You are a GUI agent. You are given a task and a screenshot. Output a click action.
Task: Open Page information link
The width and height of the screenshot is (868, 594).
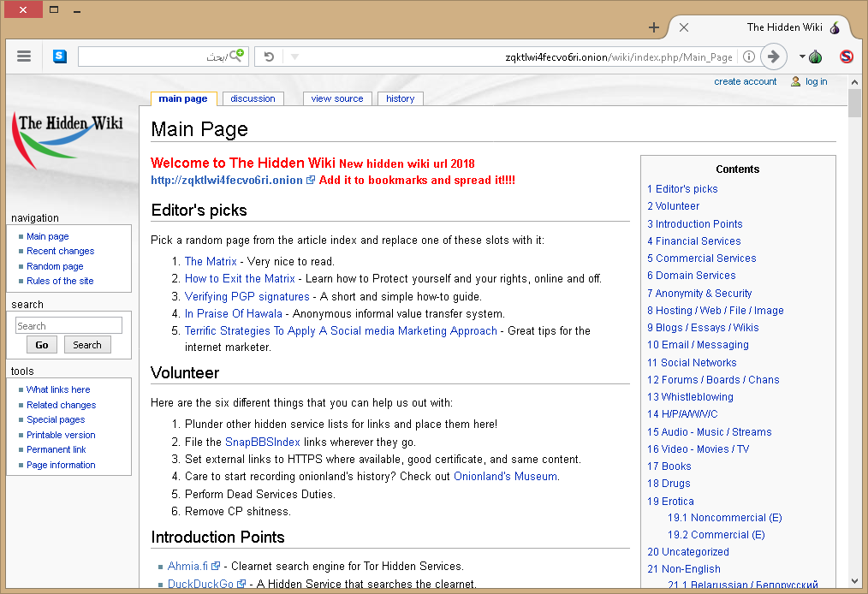[61, 465]
